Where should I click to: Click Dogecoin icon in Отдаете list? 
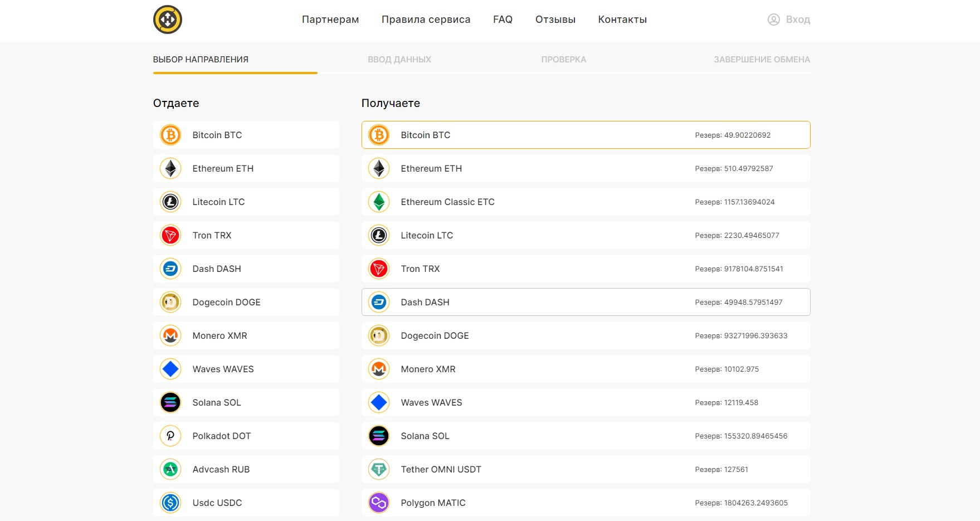point(170,302)
